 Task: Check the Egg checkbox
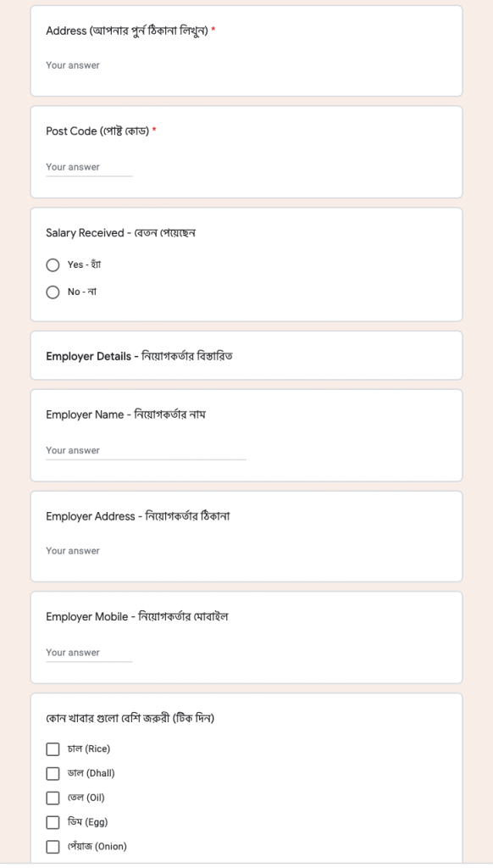pyautogui.click(x=53, y=822)
